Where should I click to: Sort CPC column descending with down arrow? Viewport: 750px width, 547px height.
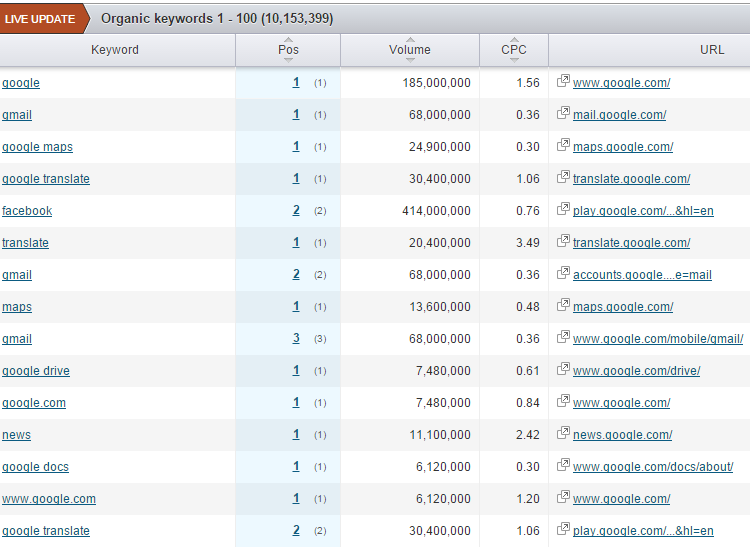click(514, 60)
